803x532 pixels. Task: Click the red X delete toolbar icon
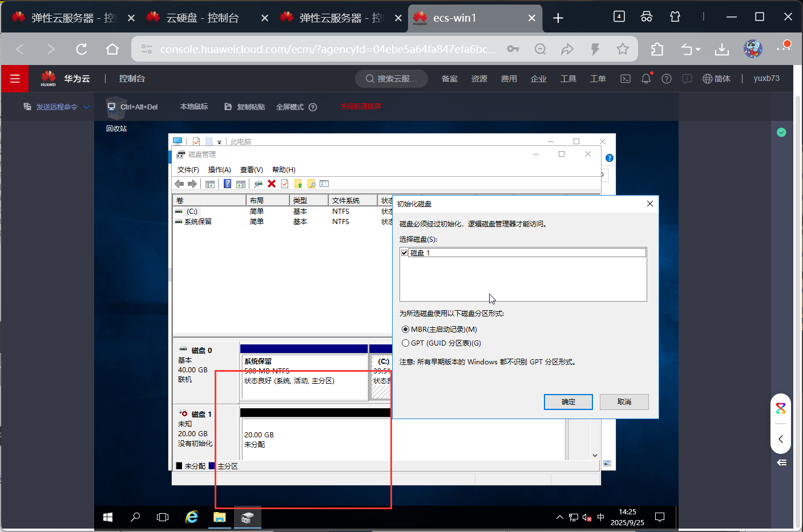272,184
